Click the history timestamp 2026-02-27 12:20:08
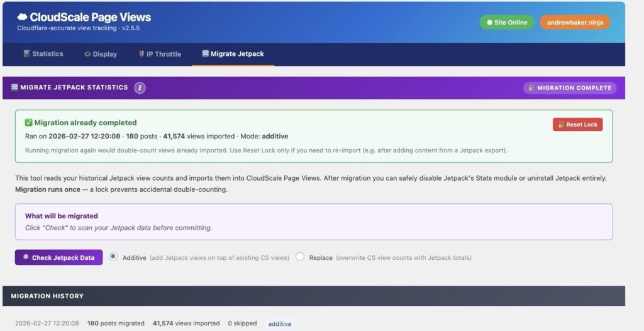The height and width of the screenshot is (331, 644). coord(47,323)
